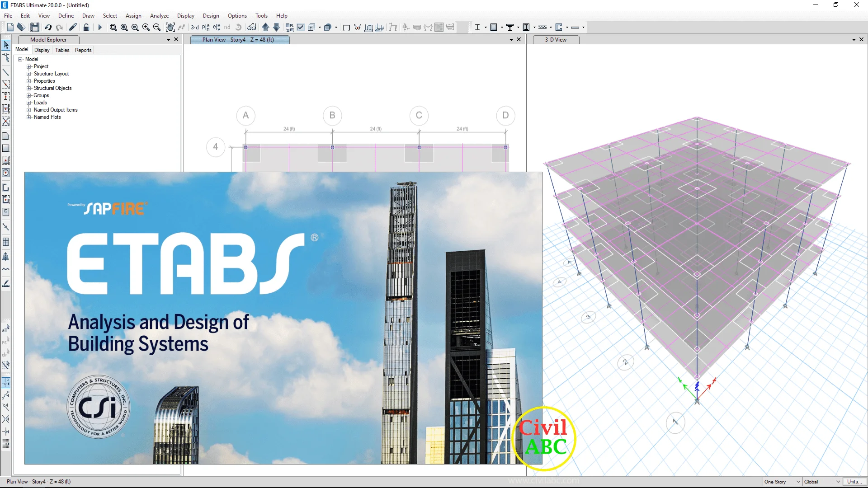Click the Undo icon

coord(48,27)
